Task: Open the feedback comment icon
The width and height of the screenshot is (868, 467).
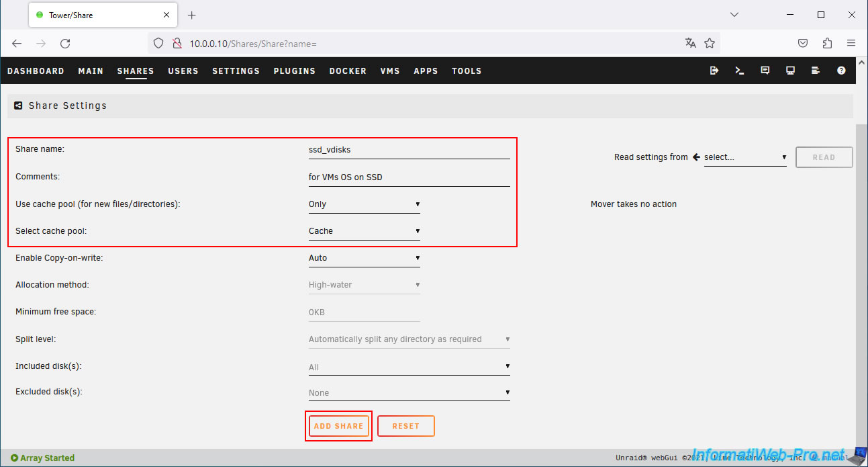Action: pyautogui.click(x=765, y=71)
